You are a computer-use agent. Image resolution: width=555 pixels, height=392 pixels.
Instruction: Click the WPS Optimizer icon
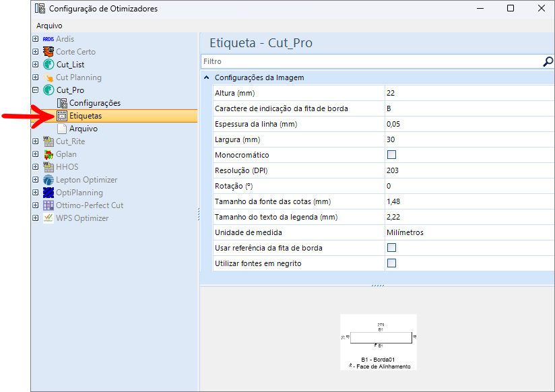coord(48,218)
